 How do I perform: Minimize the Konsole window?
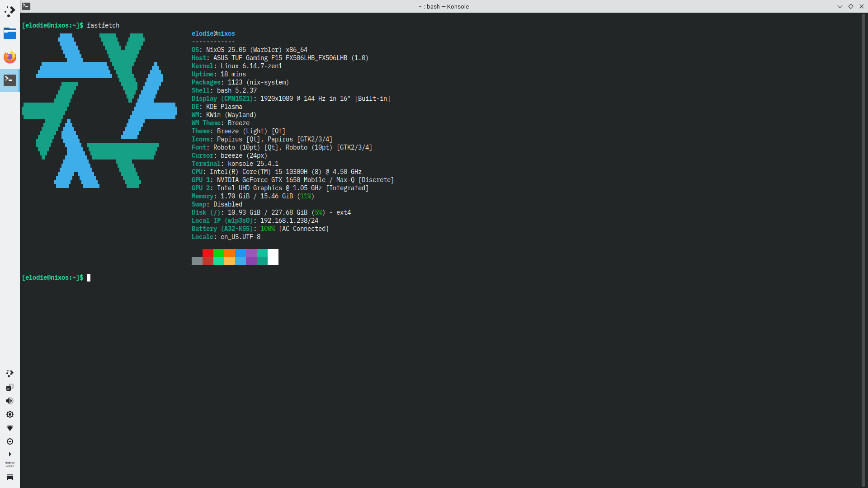click(840, 6)
